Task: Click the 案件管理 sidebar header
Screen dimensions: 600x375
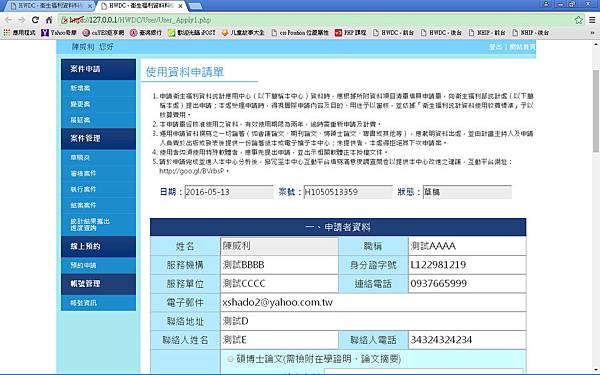Action: point(98,139)
